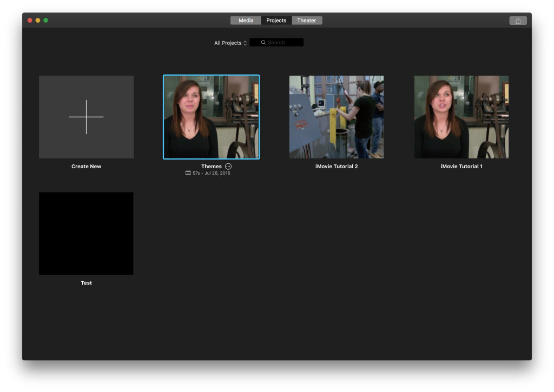Minimize window using the yellow button
This screenshot has height=392, width=554.
click(38, 21)
